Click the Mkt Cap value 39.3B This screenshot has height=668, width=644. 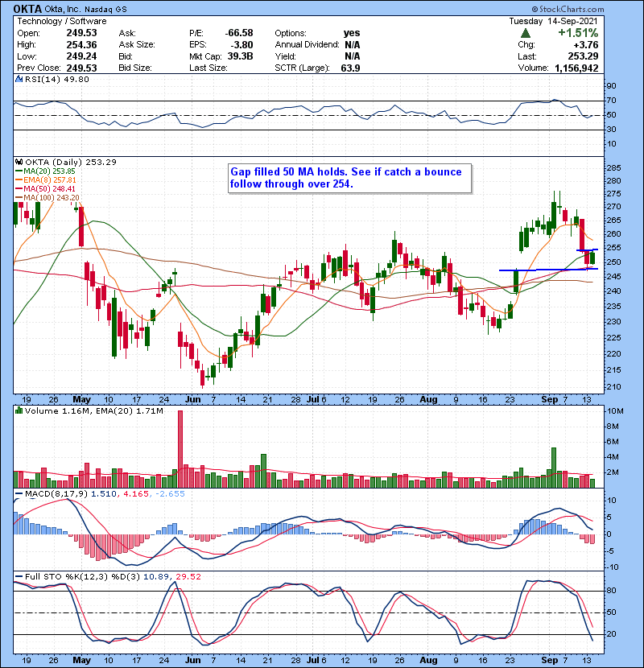[240, 56]
